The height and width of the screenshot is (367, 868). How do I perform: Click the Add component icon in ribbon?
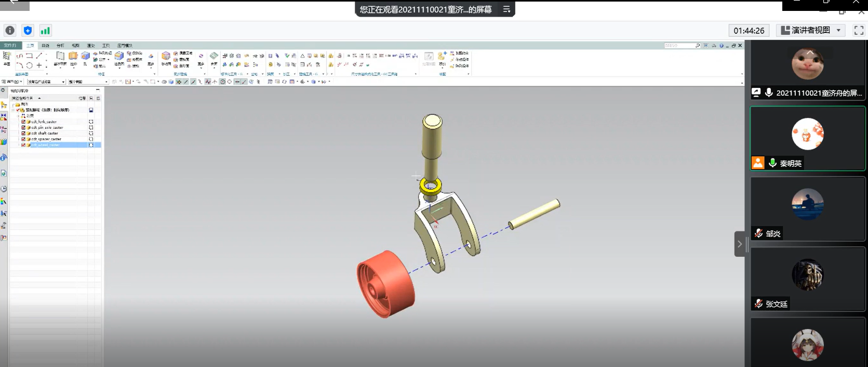tap(442, 56)
